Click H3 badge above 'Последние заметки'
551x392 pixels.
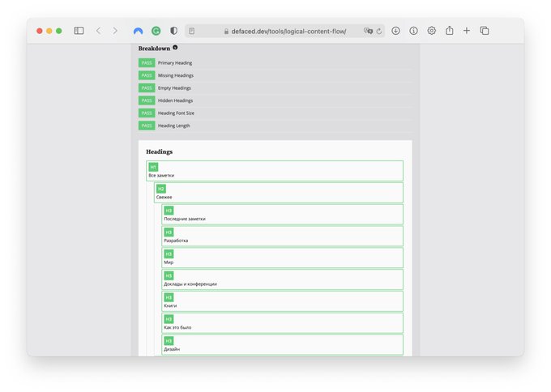[x=169, y=211]
